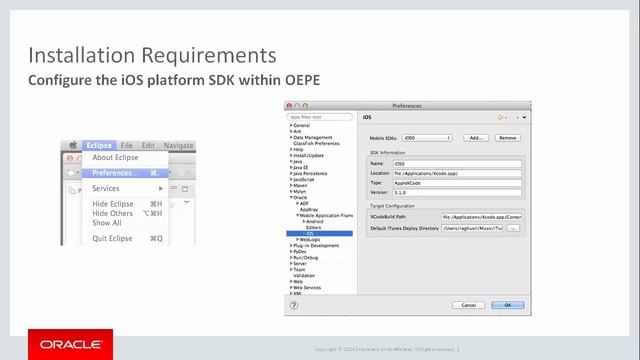Click the Cancel button
Screen dimensions: 640x360
point(469,305)
